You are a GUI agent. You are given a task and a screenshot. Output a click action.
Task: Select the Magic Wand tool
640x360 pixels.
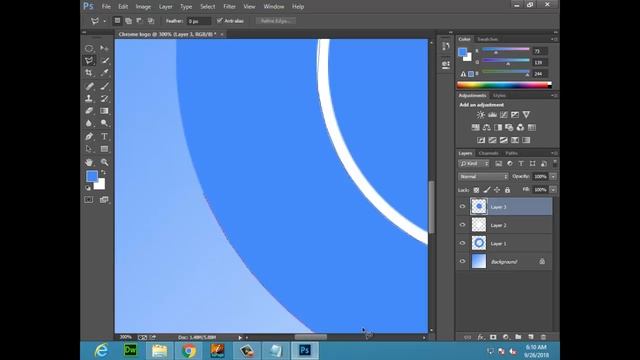(x=104, y=60)
